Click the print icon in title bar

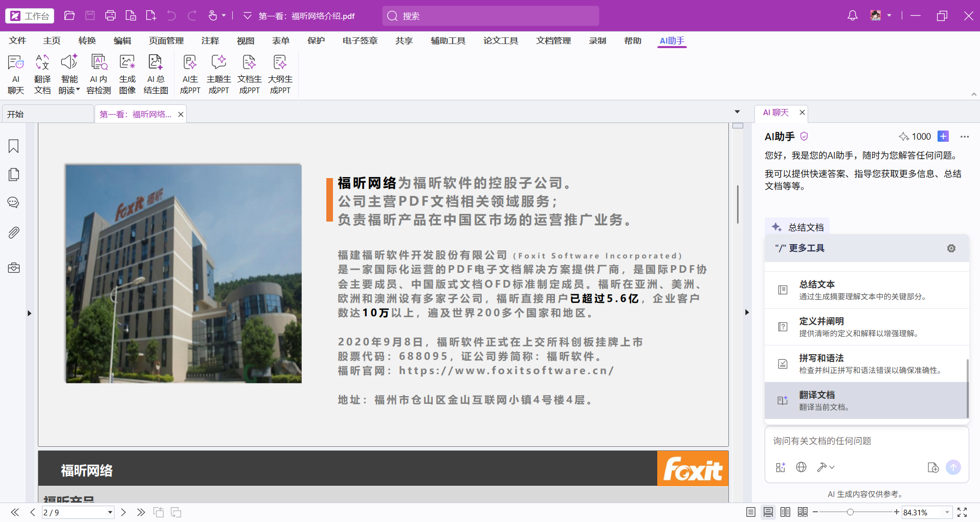[x=110, y=16]
